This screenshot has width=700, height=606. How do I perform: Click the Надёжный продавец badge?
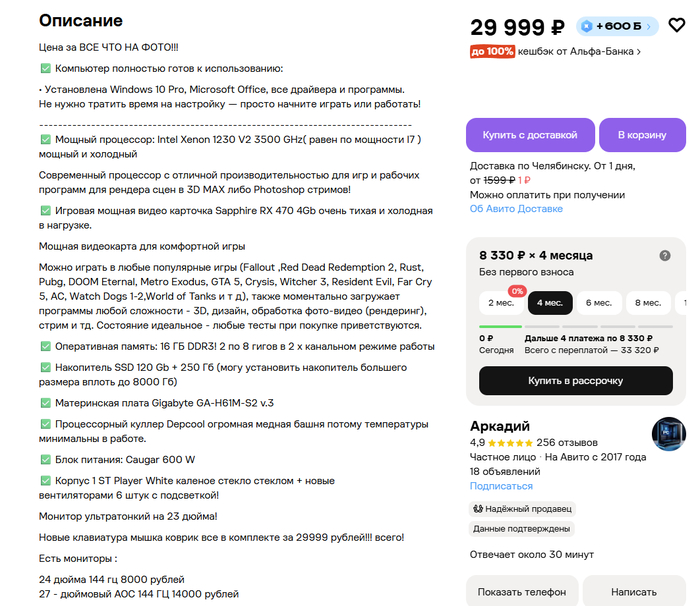(522, 509)
